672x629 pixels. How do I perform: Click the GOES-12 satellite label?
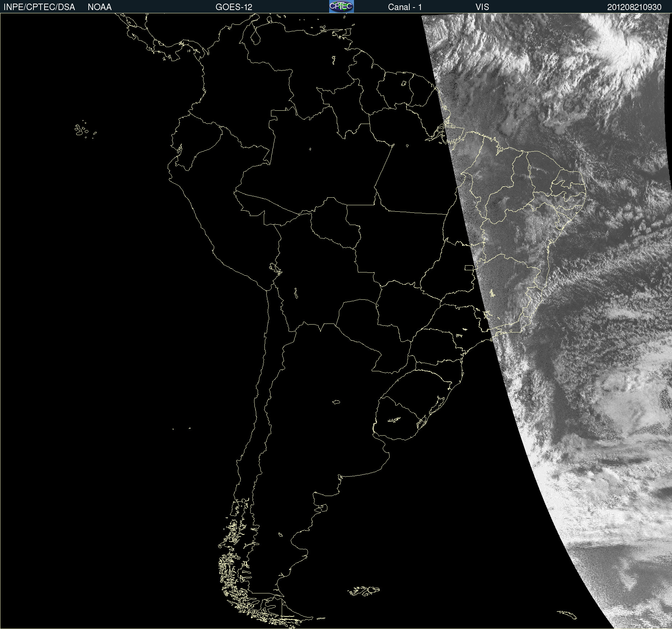tap(234, 7)
